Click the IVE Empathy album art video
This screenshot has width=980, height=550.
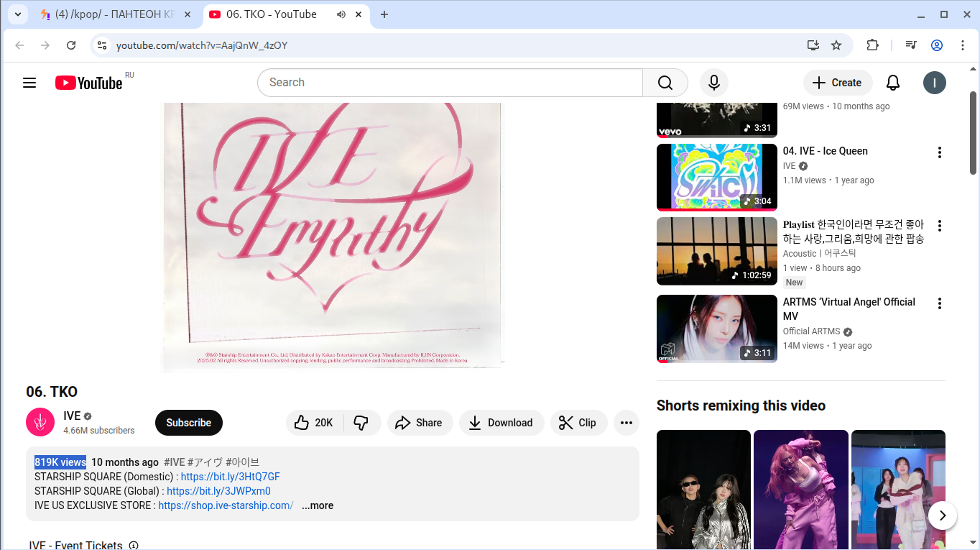333,237
